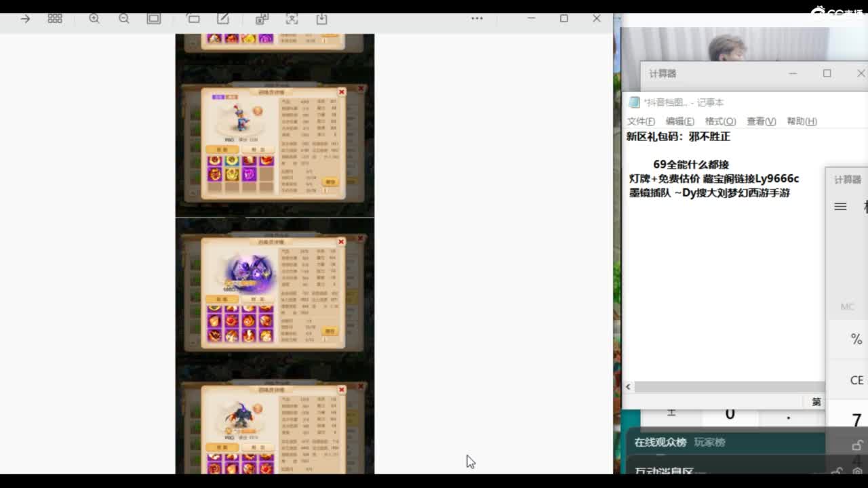Open the thumbnail grid view icon

55,19
